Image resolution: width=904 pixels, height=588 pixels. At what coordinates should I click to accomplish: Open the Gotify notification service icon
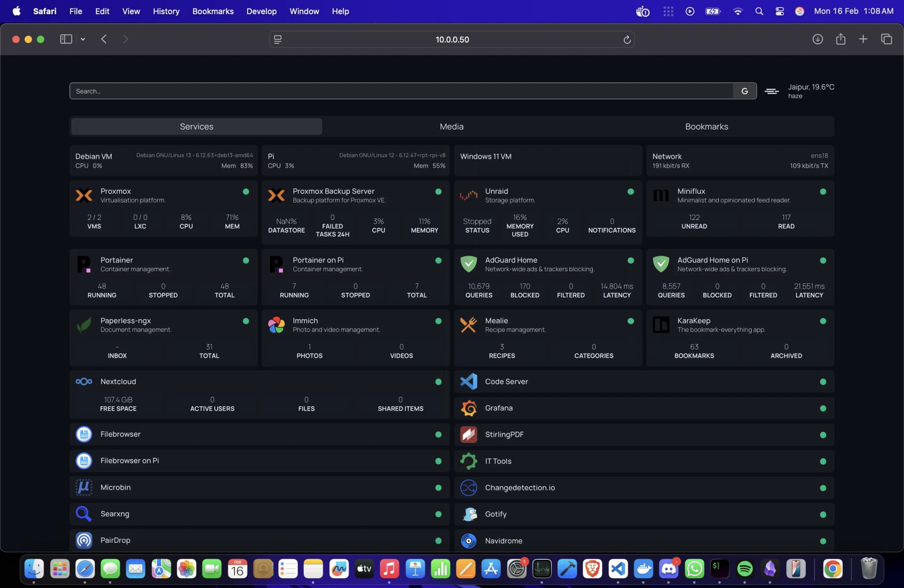tap(469, 514)
